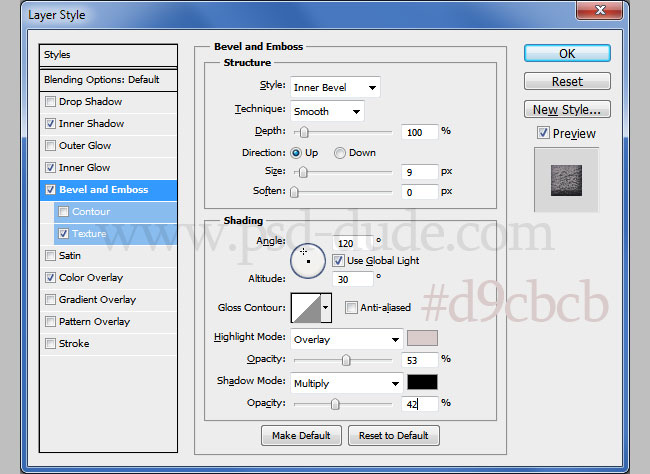Enable the Anti-aliased checkbox

[351, 307]
